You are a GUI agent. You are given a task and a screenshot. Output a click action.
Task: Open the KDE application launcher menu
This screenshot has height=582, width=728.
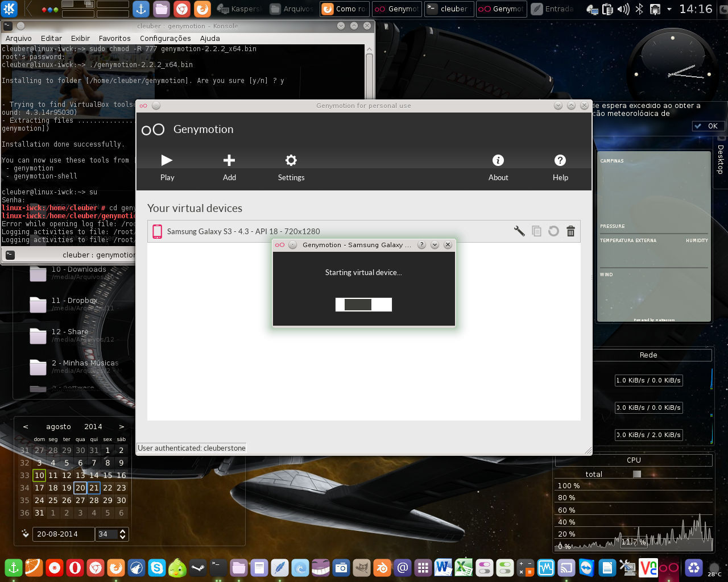[x=10, y=9]
